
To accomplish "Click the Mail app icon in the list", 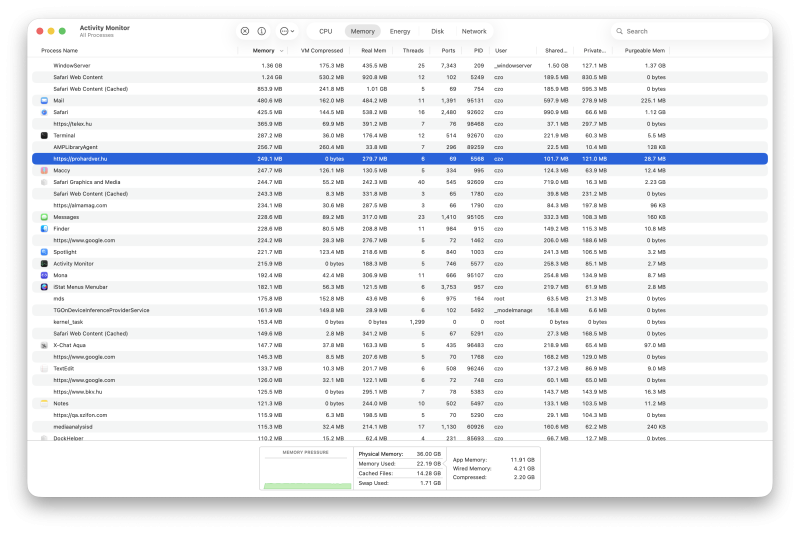I will tap(44, 100).
